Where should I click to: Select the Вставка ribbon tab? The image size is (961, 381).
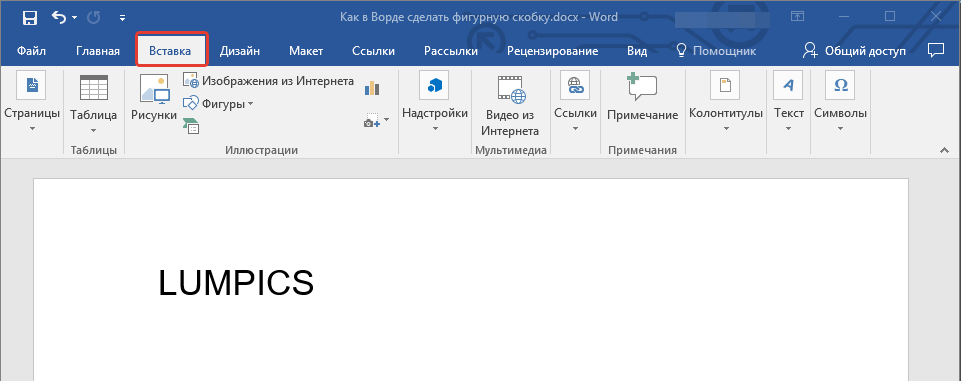point(170,51)
